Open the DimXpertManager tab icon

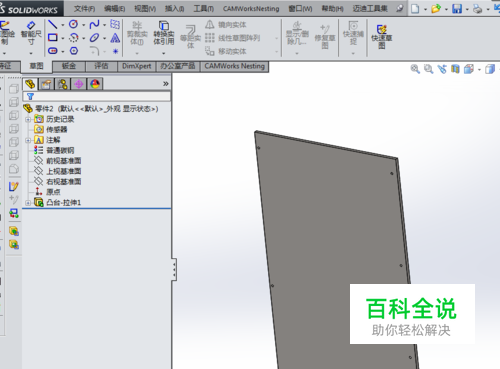pos(79,84)
